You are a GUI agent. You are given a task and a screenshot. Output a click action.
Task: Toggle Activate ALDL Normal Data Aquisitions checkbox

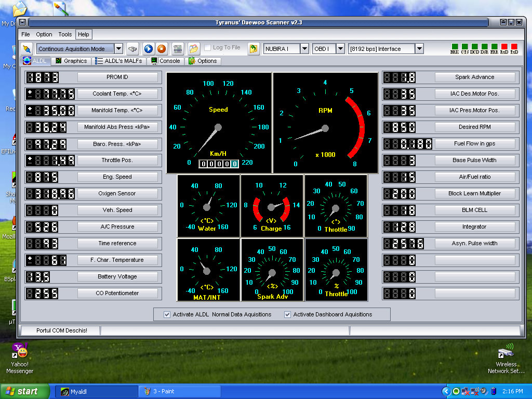tap(167, 314)
